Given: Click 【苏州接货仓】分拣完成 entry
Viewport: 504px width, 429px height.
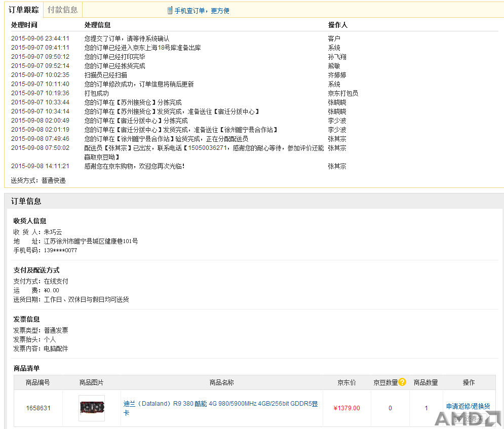Looking at the screenshot, I should click(133, 102).
